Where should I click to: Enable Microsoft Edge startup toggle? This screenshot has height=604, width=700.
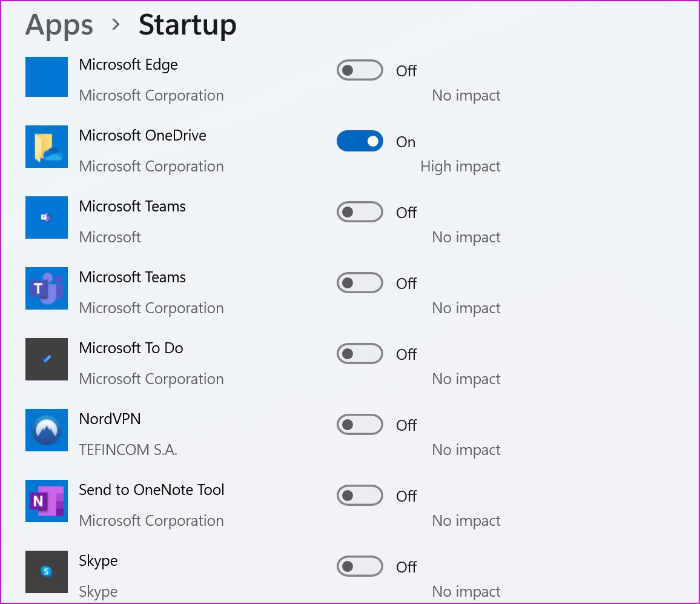360,70
